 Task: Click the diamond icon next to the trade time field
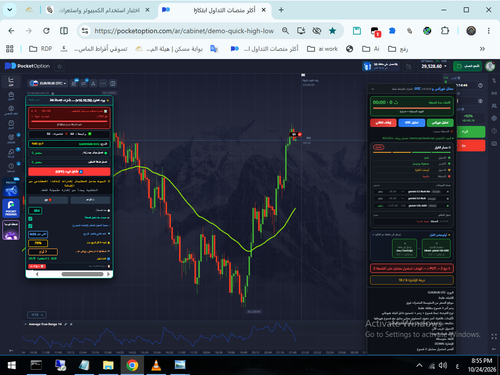click(480, 86)
